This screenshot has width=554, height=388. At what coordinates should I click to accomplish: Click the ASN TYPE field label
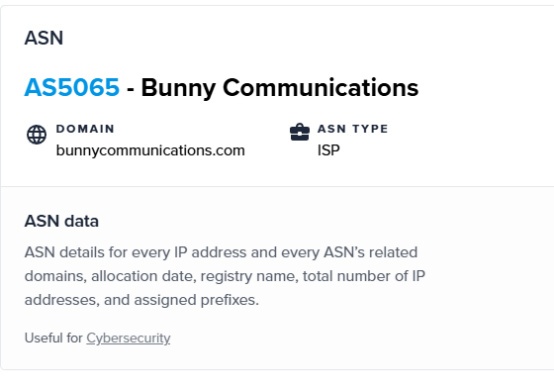tap(353, 129)
